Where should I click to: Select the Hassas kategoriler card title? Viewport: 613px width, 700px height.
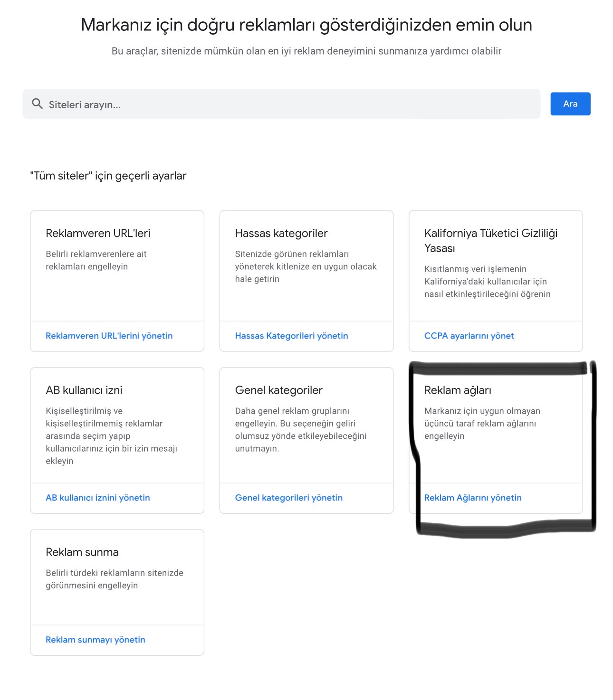[x=281, y=233]
